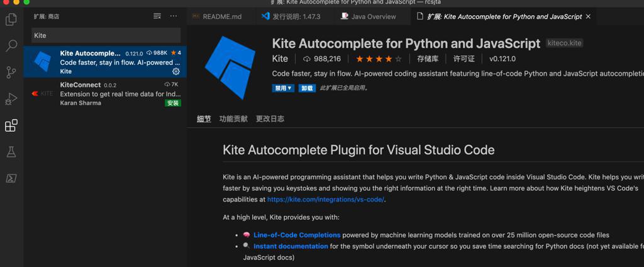
Task: Click the kiteco.kite identifier badge
Action: pyautogui.click(x=564, y=43)
